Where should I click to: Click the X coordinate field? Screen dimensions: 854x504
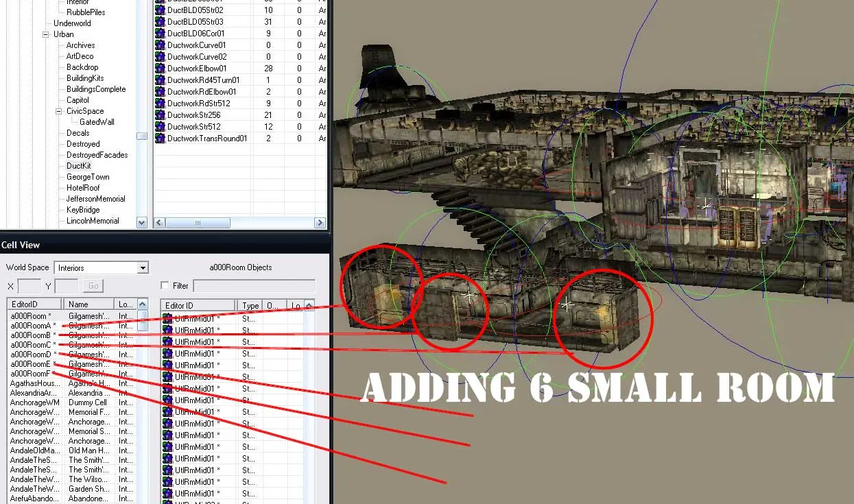coord(29,286)
